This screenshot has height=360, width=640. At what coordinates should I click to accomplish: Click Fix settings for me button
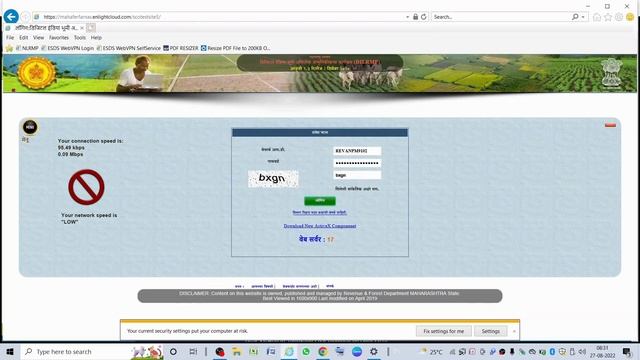click(444, 331)
